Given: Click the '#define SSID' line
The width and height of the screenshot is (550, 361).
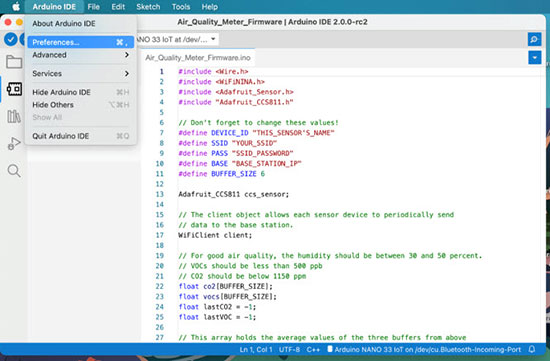Looking at the screenshot, I should (x=228, y=143).
